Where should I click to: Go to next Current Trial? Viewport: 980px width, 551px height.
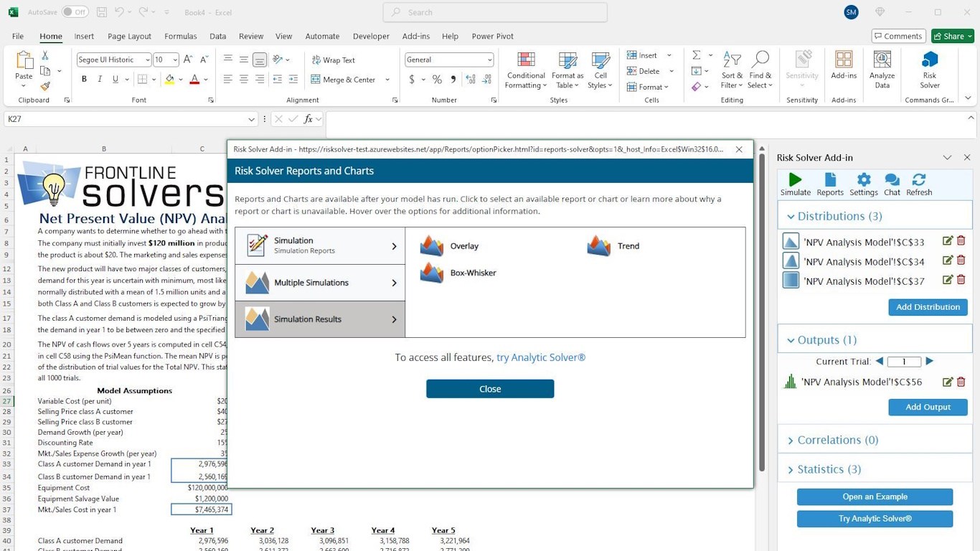[930, 362]
